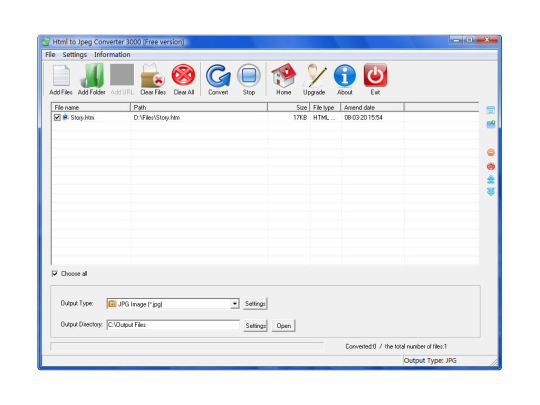Click Settings button next to Output Directory
Viewport: 540px width, 405px height.
click(256, 326)
